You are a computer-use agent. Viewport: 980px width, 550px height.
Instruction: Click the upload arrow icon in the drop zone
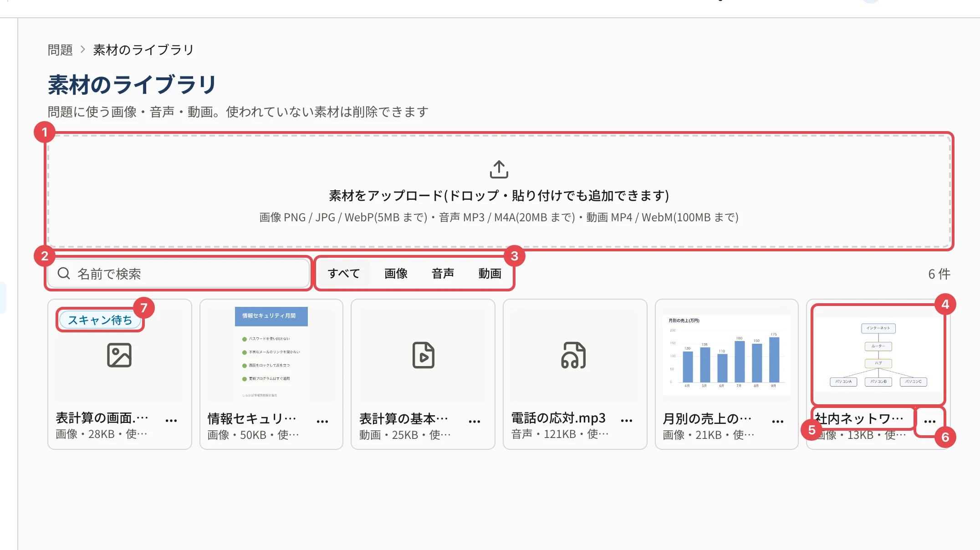[x=499, y=169]
